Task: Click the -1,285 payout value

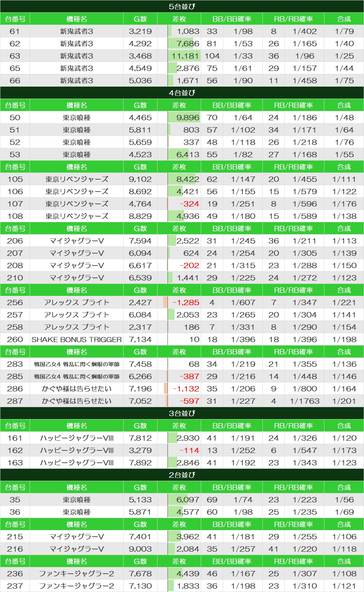Action: point(186,302)
